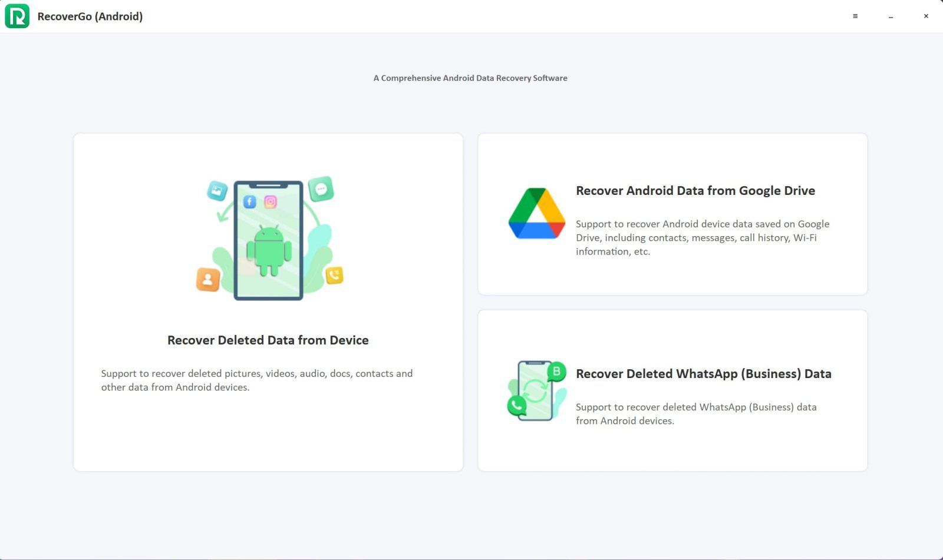Click the 'A Comprehensive Android Data Recovery Software' tagline
Screen dimensions: 943x560
[x=470, y=78]
